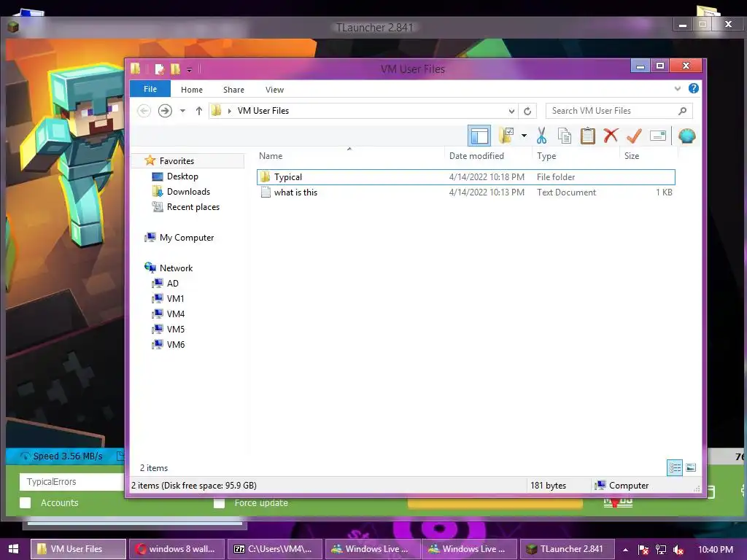Open the File tab

click(x=150, y=89)
